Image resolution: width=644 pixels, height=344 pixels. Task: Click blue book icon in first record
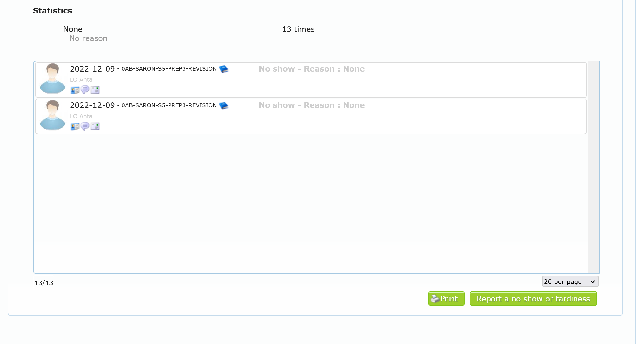coord(224,69)
